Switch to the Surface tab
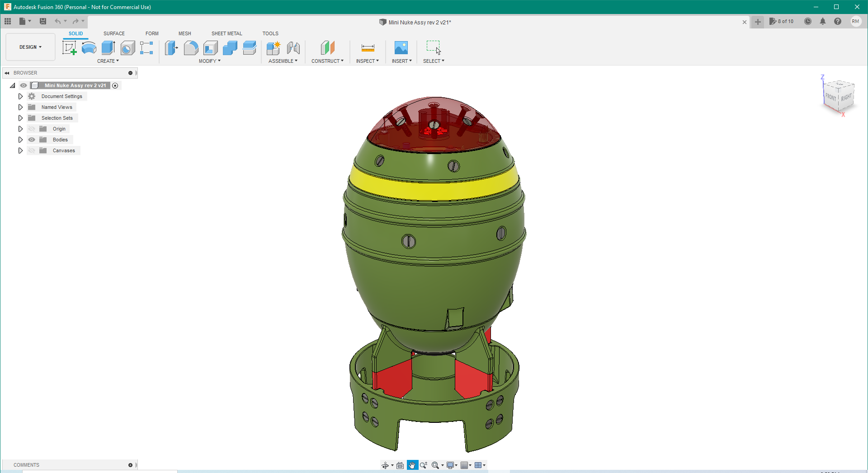Screen dimensions: 868x473 pyautogui.click(x=114, y=33)
